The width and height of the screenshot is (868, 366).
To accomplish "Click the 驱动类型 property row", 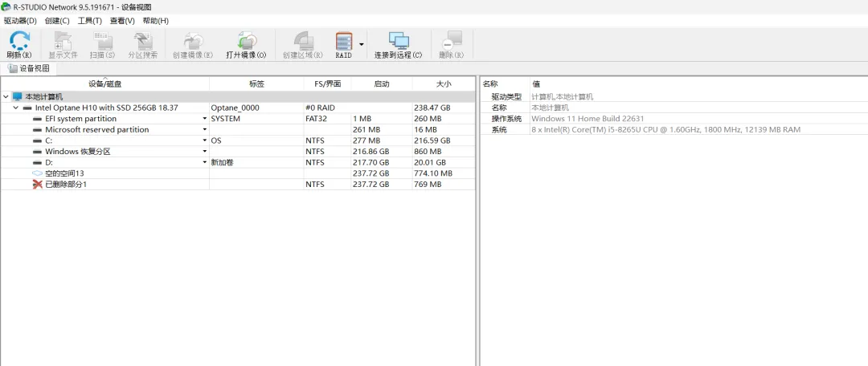I will (x=674, y=97).
